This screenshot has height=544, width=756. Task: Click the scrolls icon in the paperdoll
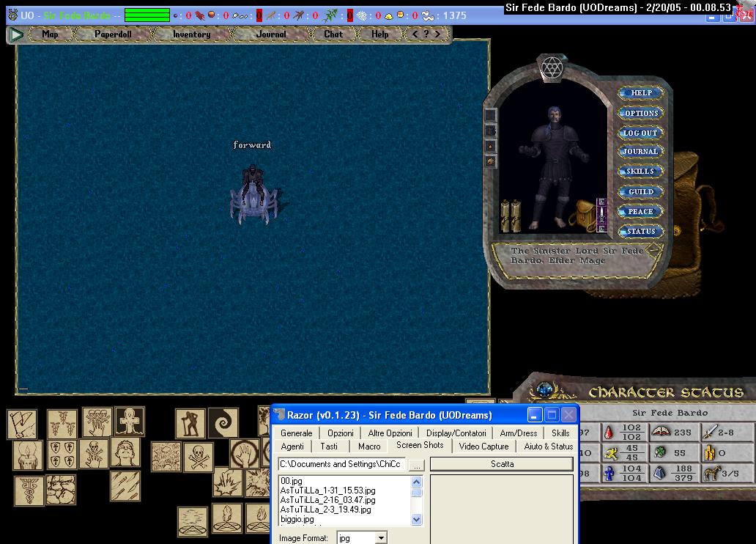coord(511,216)
